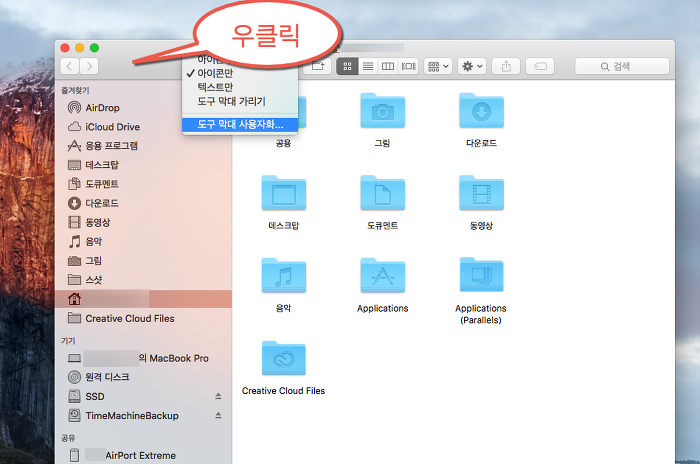Focus the 검색 search field

point(622,67)
